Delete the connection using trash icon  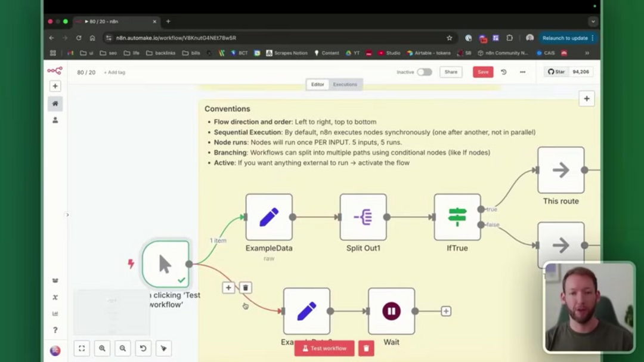(x=245, y=288)
